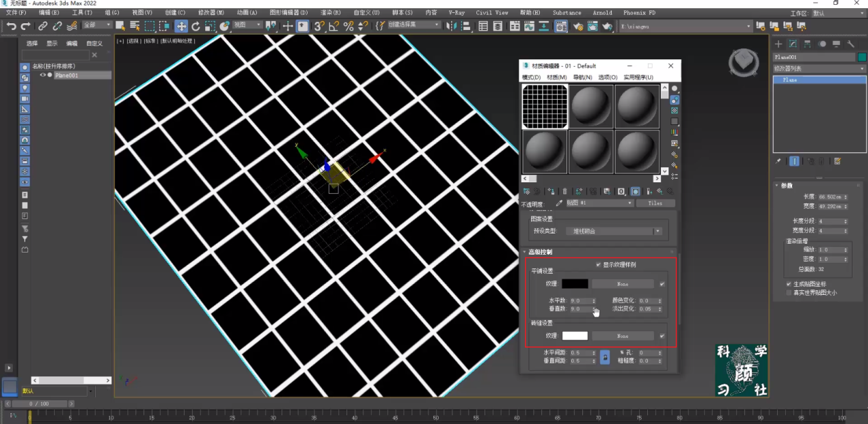The height and width of the screenshot is (424, 868).
Task: Click the white grout texture color swatch
Action: 575,336
